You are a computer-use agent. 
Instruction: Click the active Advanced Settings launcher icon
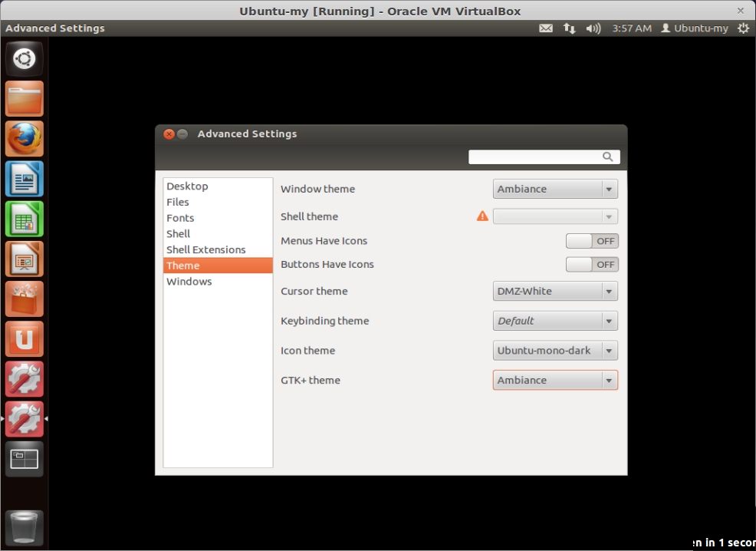click(x=24, y=419)
